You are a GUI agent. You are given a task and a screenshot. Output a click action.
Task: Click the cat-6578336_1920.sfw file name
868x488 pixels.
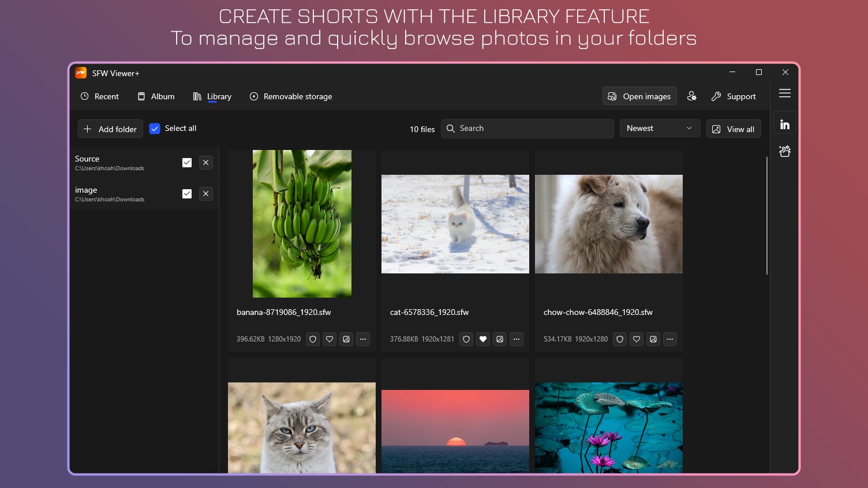429,312
